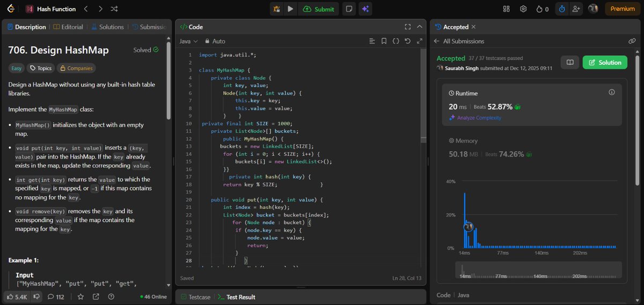Click the avatar marker on runtime chart

click(468, 227)
